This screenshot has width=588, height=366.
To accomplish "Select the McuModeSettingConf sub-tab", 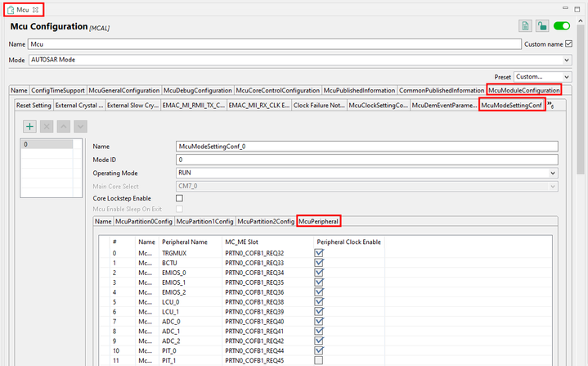I will pos(511,105).
